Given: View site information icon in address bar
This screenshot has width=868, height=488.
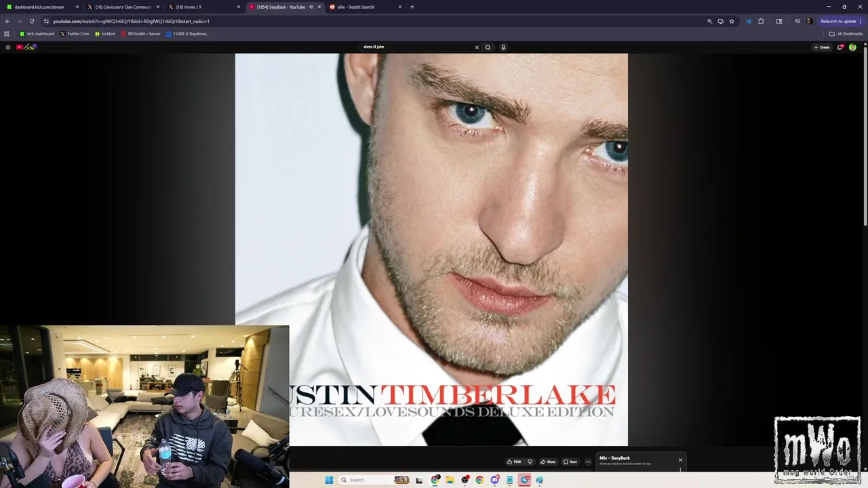Looking at the screenshot, I should (x=46, y=21).
